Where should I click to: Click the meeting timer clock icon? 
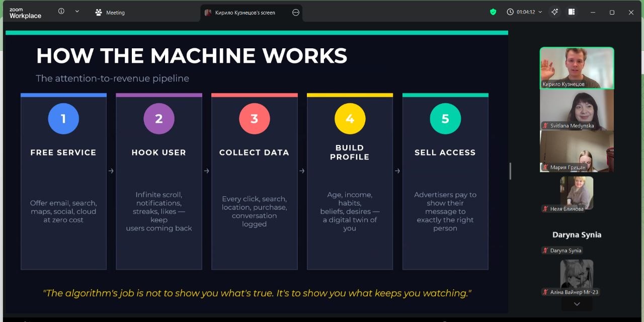[x=510, y=12]
